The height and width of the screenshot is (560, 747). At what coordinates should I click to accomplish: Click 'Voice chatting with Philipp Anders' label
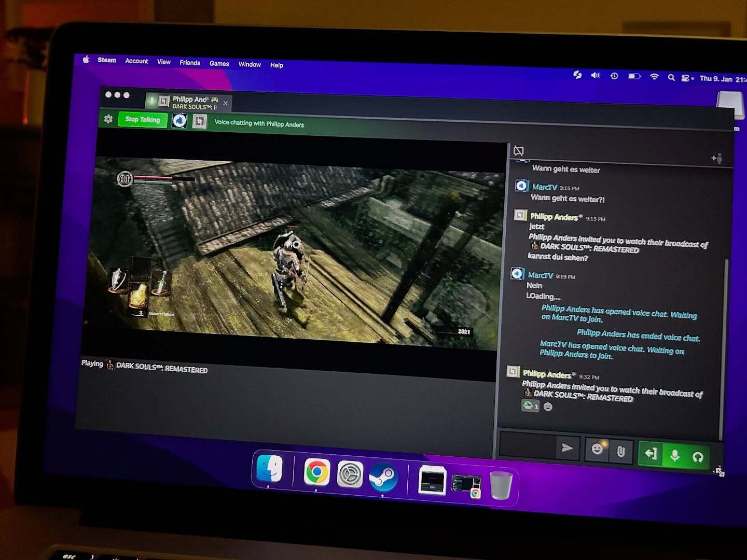pos(259,124)
